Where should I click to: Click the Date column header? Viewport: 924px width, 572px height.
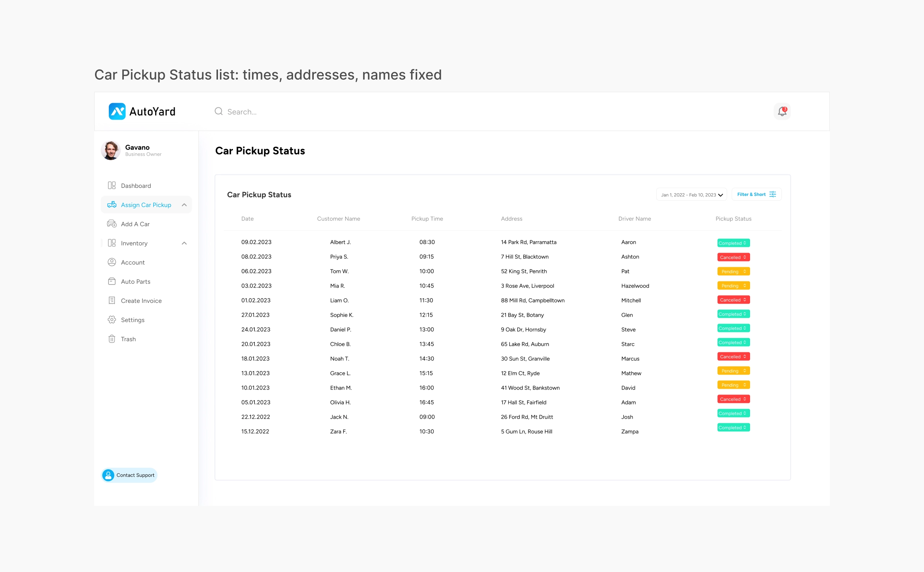click(x=247, y=219)
